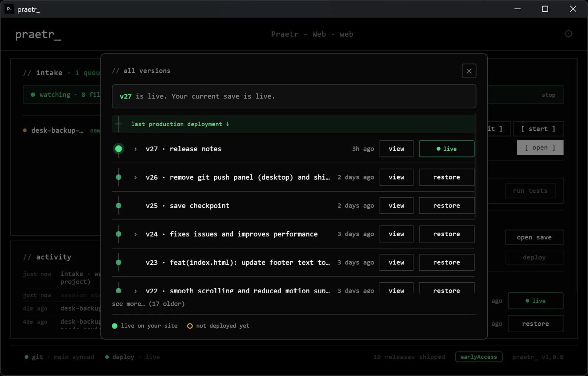Click see more… (17 older) link
This screenshot has height=376, width=588.
[x=148, y=304]
